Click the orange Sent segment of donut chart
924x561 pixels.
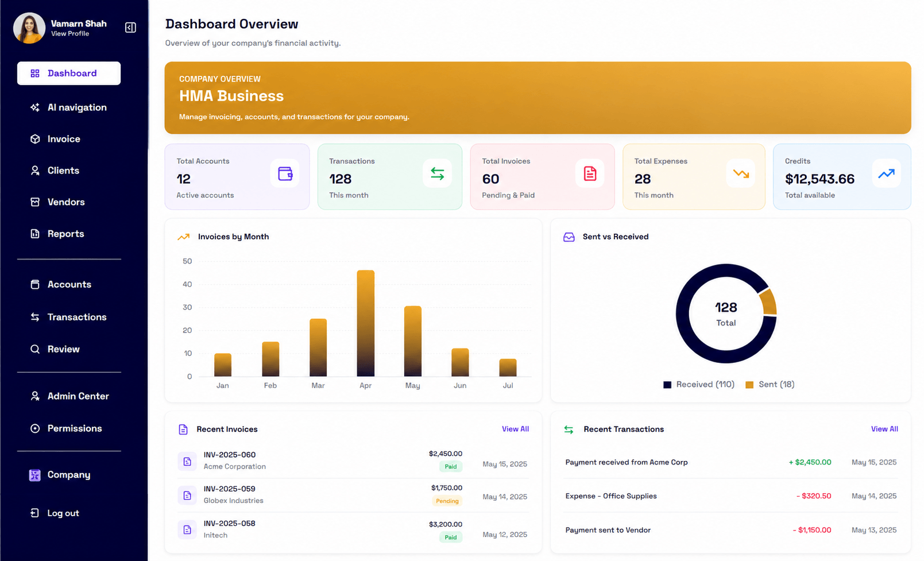[x=769, y=302]
